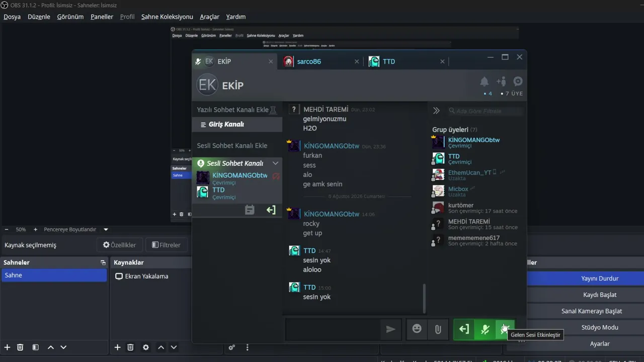Open the emoji picker in Steam chat
644x362 pixels.
[x=417, y=329]
